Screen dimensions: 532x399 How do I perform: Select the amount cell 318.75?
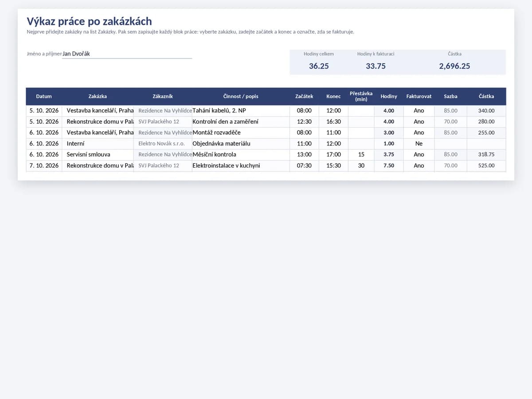pos(486,155)
